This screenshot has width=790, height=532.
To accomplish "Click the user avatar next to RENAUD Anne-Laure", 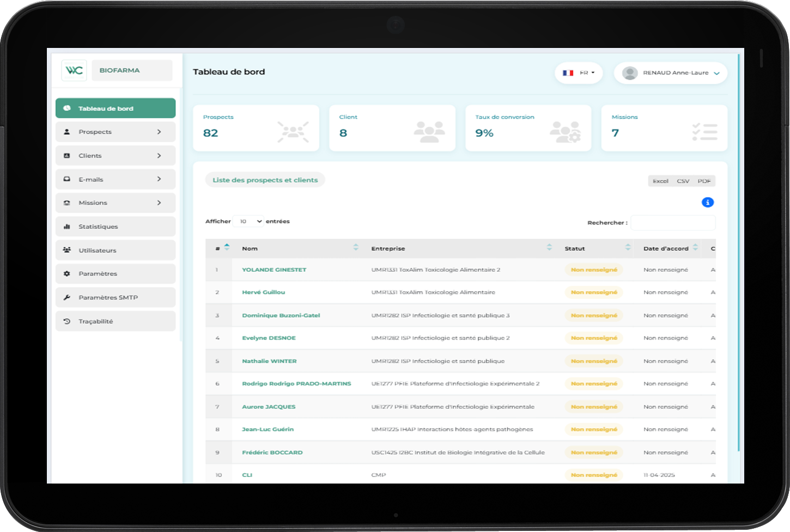I will 630,72.
